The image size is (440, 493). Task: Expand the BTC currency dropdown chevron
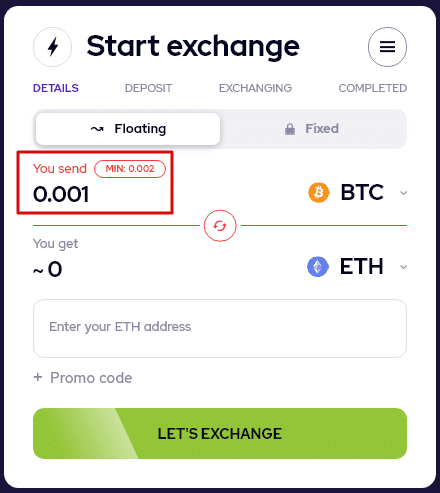click(403, 193)
